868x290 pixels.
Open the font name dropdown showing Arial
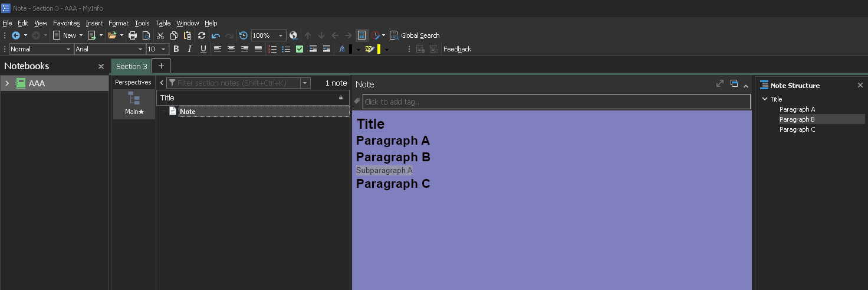[109, 49]
